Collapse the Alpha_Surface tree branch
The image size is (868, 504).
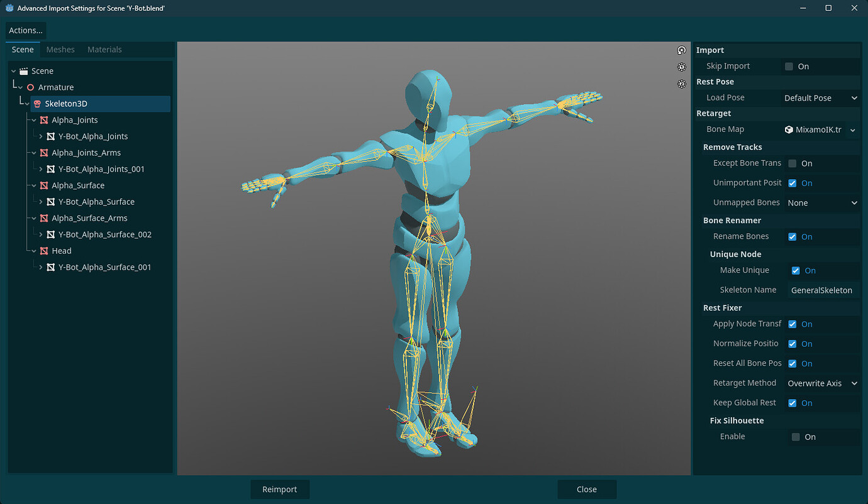[x=35, y=185]
